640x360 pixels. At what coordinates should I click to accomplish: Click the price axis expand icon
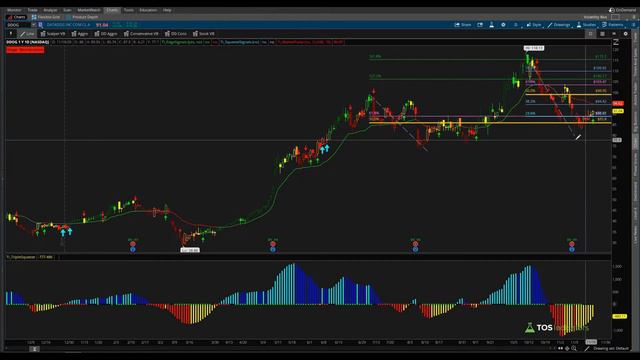tap(616, 42)
